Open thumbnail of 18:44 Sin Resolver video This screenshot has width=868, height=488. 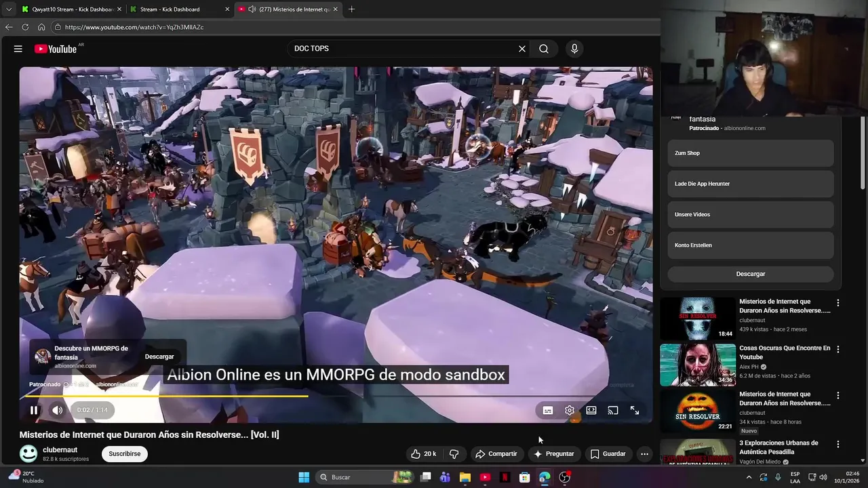tap(698, 318)
